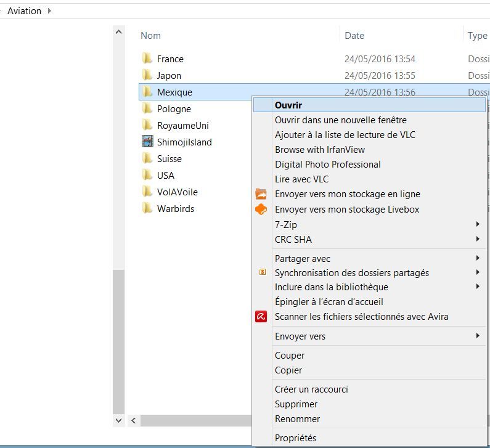Image resolution: width=490 pixels, height=448 pixels.
Task: Click the Warbirds folder icon
Action: (x=147, y=208)
